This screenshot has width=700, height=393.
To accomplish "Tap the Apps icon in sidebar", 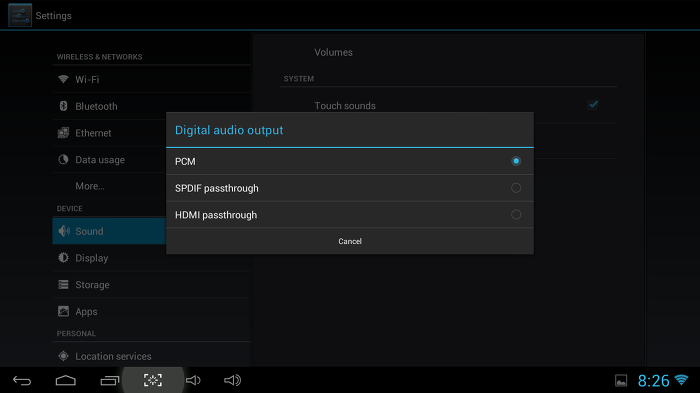I will [x=63, y=311].
